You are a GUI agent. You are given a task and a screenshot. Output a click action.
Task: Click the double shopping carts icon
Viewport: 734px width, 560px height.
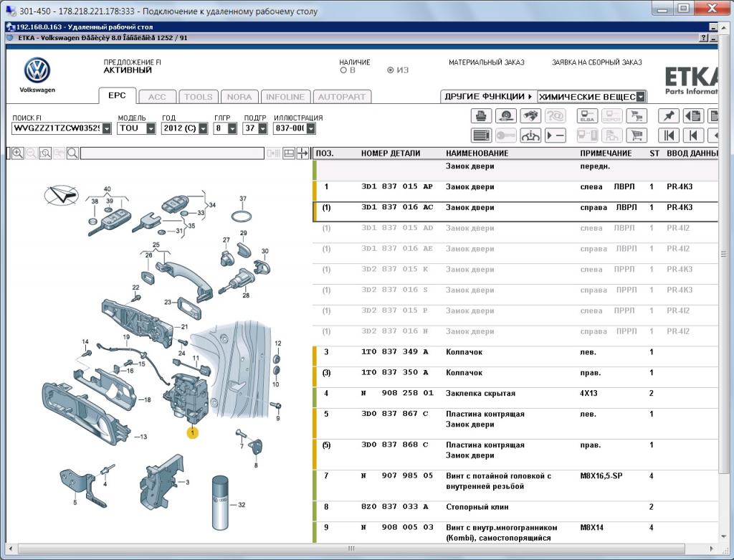(x=637, y=115)
